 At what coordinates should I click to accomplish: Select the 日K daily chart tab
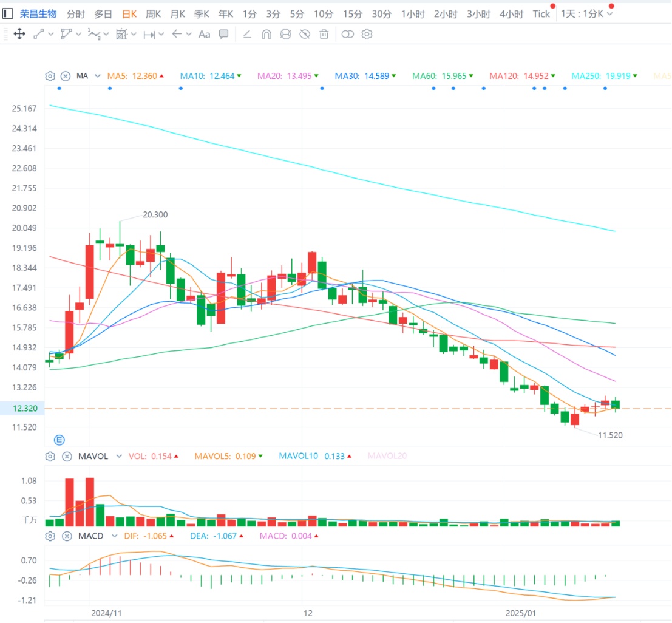click(129, 14)
